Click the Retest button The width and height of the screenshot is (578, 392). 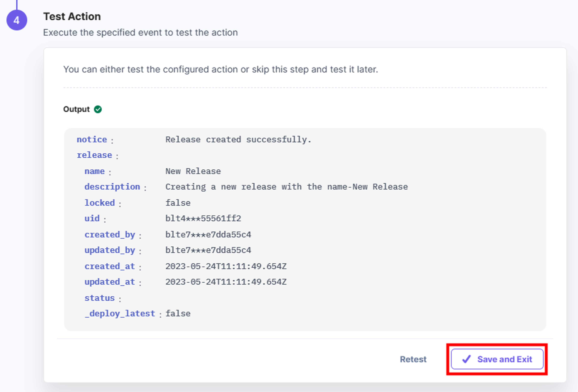coord(413,359)
